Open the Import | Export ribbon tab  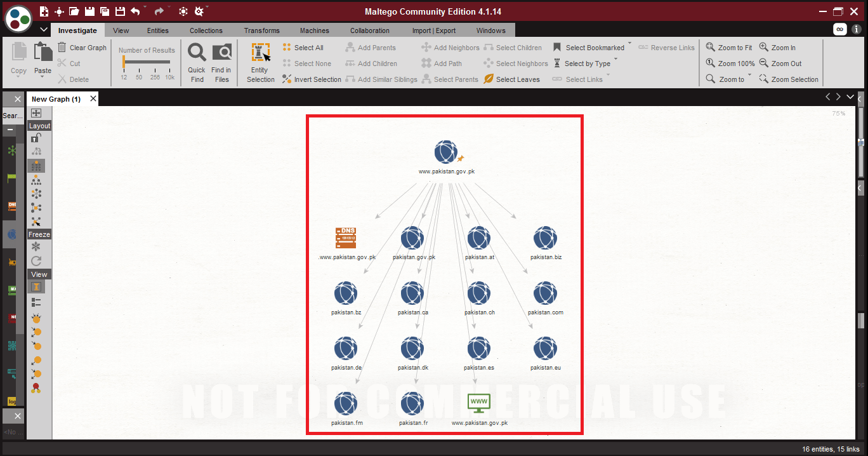coord(434,30)
